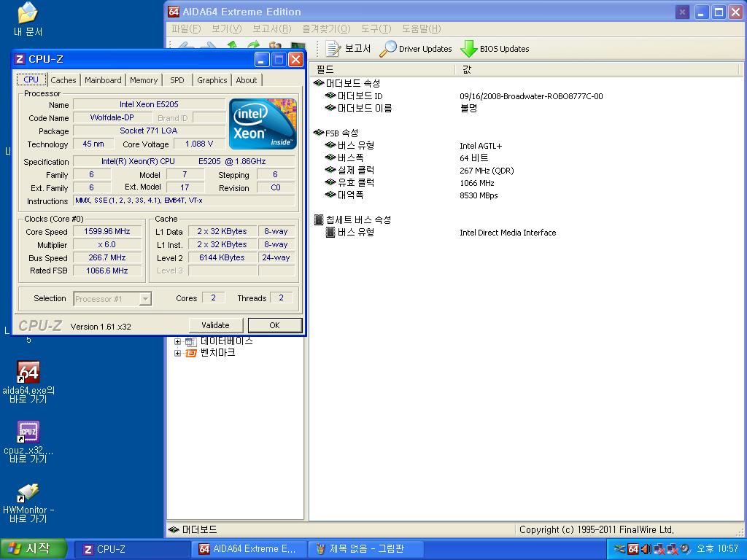
Task: Click the green BIOS Updates arrow icon
Action: (x=469, y=49)
